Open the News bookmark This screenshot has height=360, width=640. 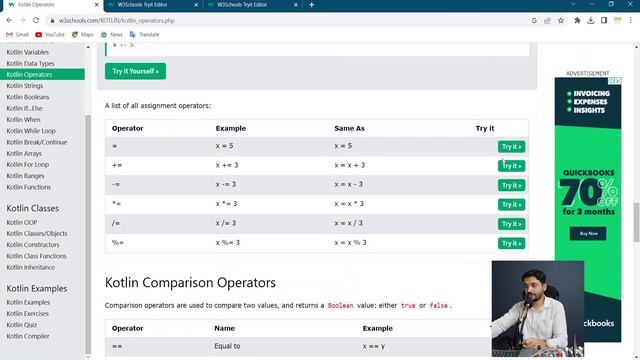click(112, 35)
